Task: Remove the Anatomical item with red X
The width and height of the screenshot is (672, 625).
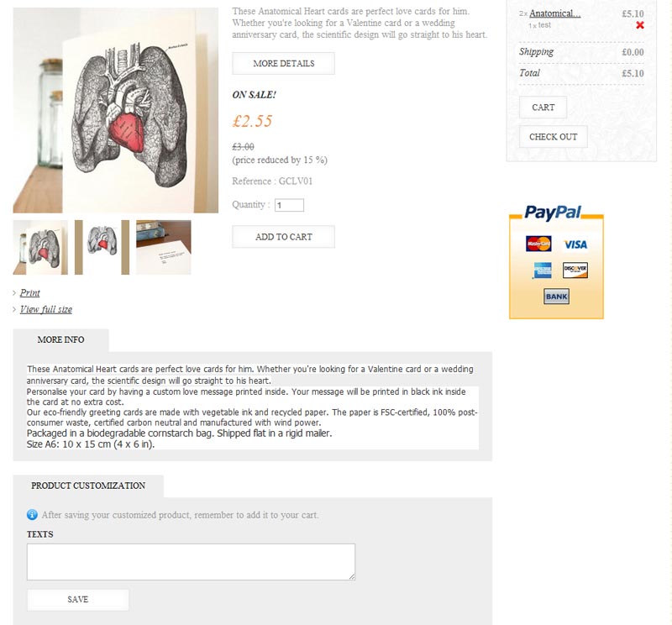Action: point(640,25)
